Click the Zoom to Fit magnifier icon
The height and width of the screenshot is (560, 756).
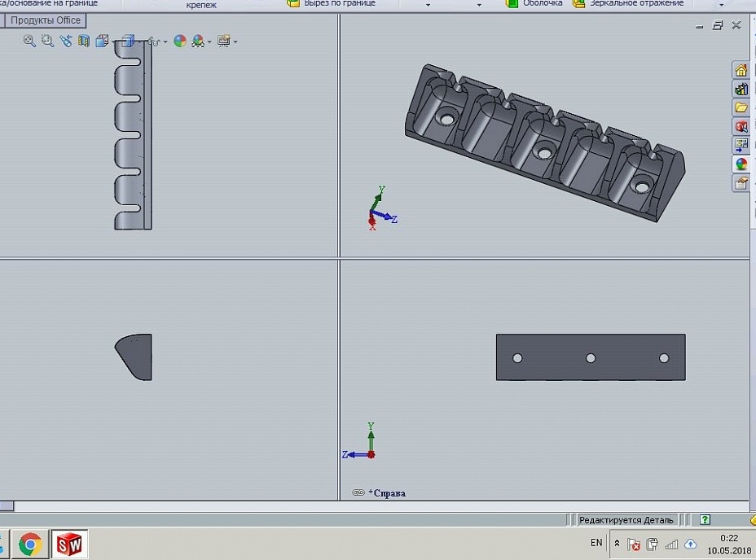click(29, 41)
